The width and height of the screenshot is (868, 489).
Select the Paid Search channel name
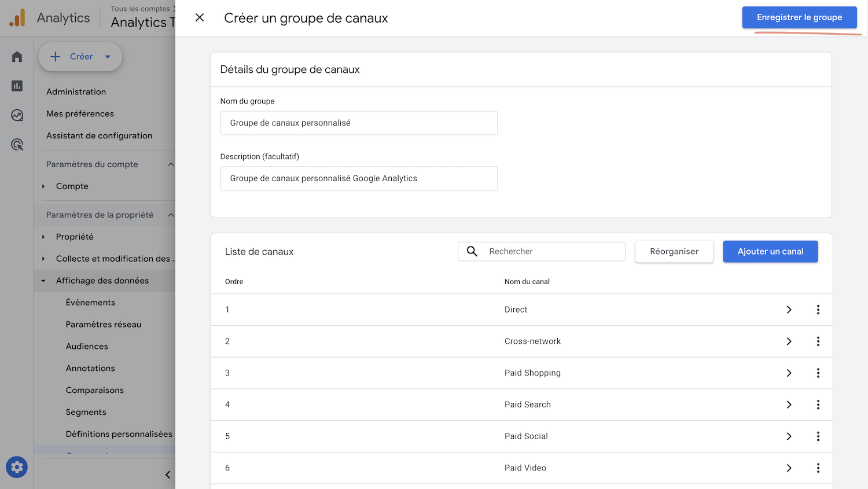(527, 405)
